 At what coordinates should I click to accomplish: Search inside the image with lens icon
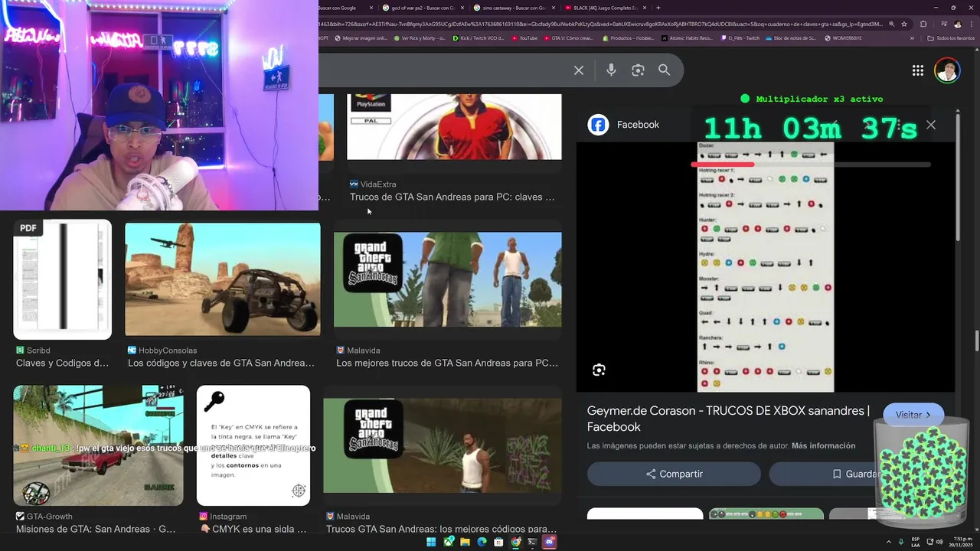tap(599, 370)
